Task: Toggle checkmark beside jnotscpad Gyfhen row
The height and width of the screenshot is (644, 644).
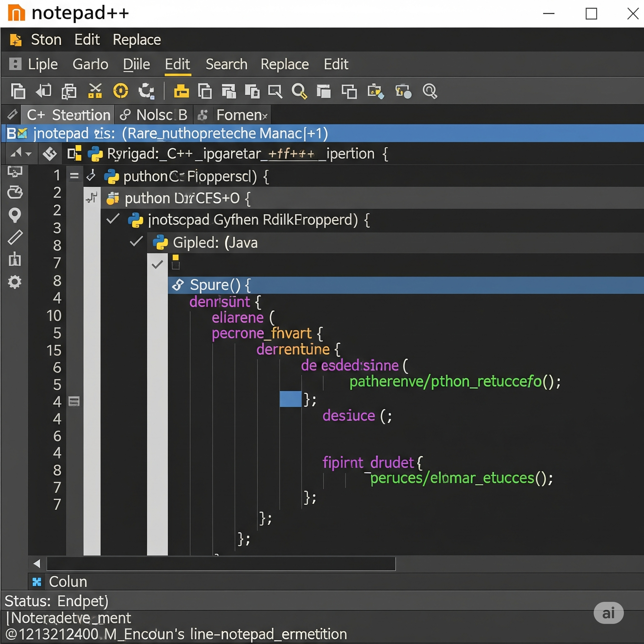Action: 113,219
